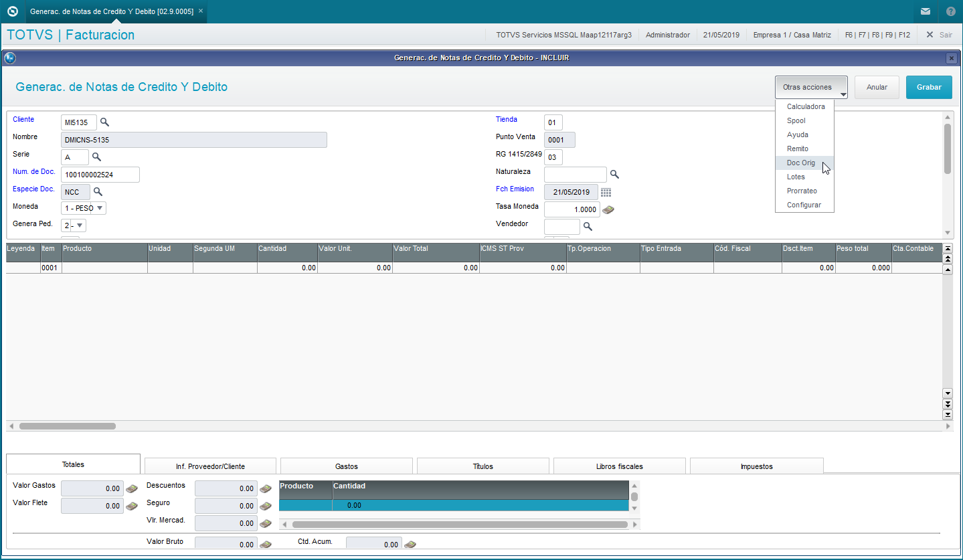Click the items grid horizontal scrollbar thumb
This screenshot has height=560, width=963.
(x=68, y=426)
